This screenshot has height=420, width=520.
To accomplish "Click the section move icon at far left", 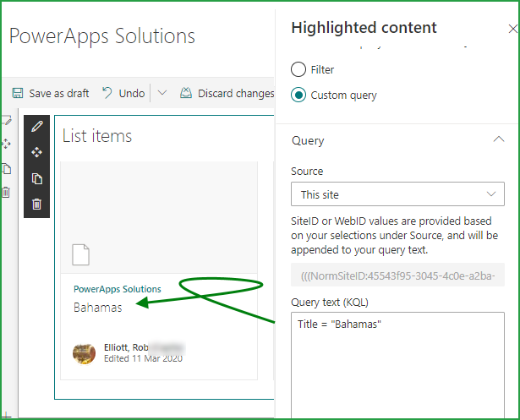I will [6, 144].
